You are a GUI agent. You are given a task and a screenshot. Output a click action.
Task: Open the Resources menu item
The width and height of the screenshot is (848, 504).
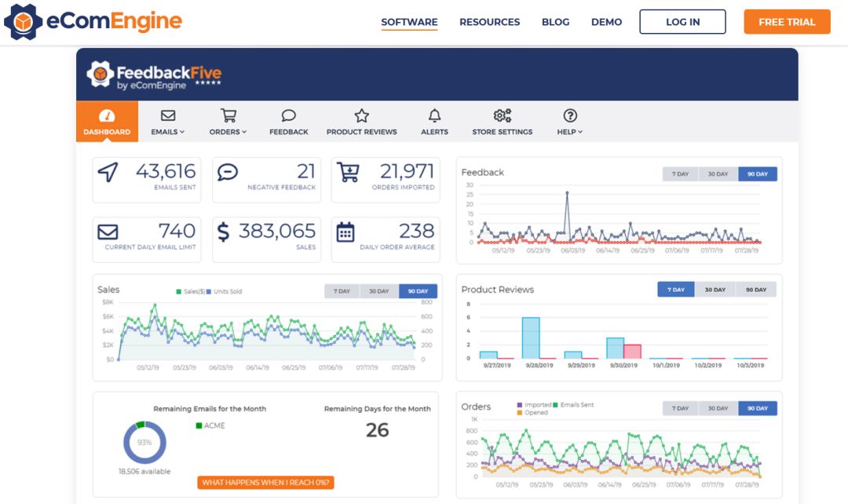click(489, 22)
